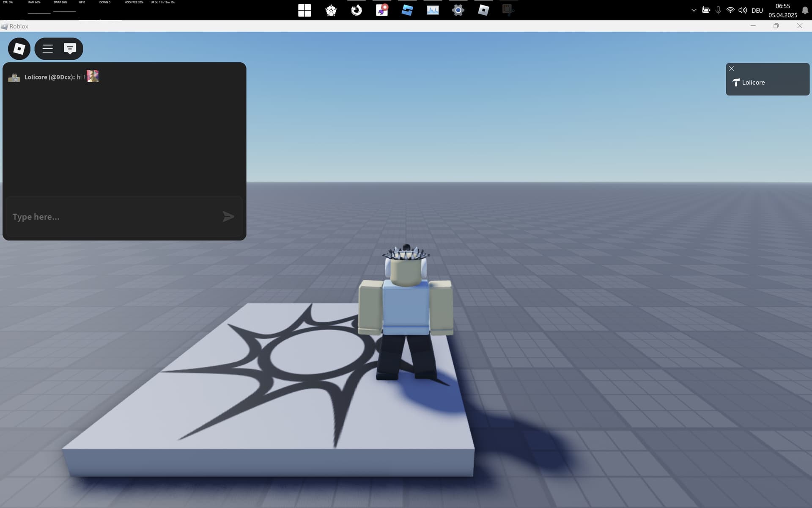This screenshot has height=508, width=812.
Task: Open the Windows Start menu
Action: point(304,10)
